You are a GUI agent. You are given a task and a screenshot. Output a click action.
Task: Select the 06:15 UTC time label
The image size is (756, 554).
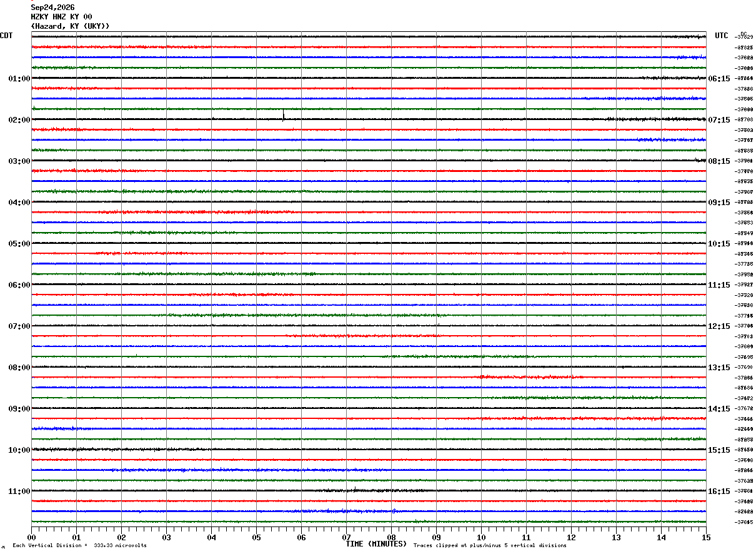719,79
